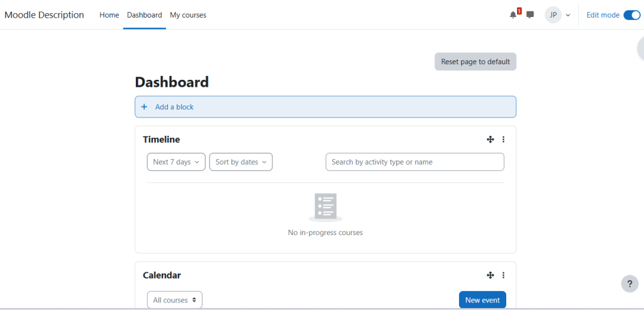The height and width of the screenshot is (310, 644).
Task: Open the My courses tab
Action: 188,15
